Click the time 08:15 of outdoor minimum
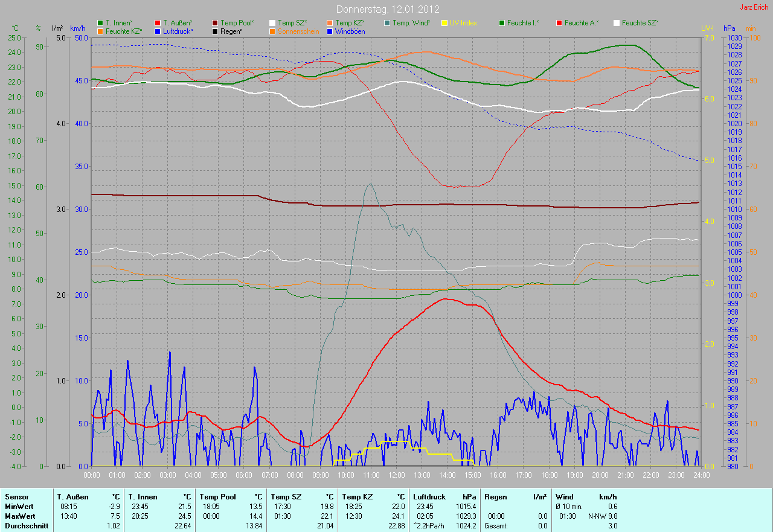This screenshot has height=532, width=773. tap(69, 507)
